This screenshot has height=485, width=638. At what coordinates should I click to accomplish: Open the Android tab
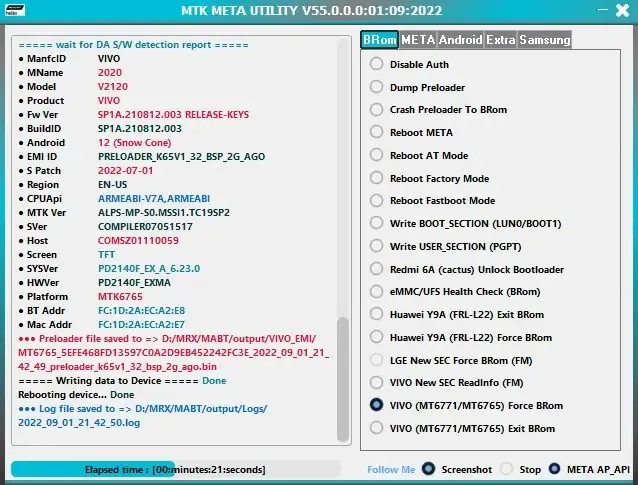460,39
